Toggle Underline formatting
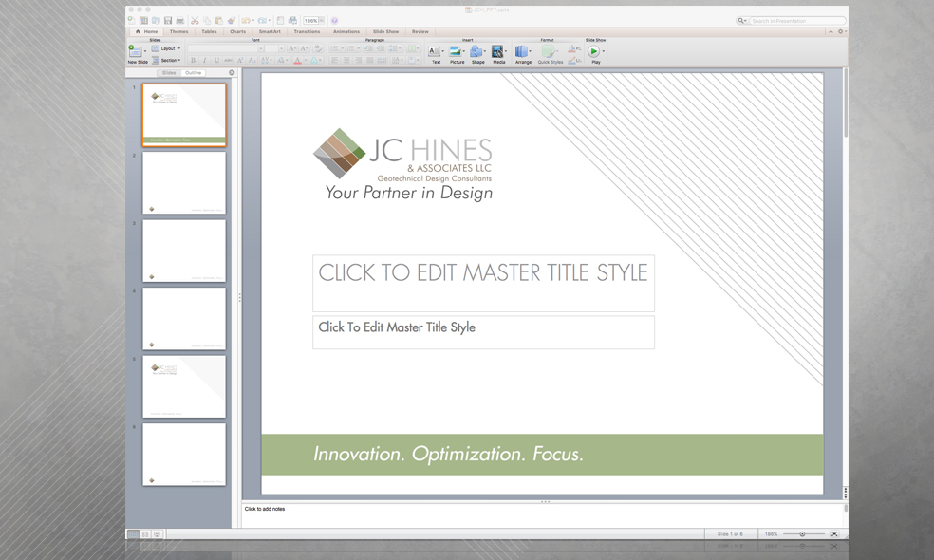The width and height of the screenshot is (934, 560). (x=216, y=60)
